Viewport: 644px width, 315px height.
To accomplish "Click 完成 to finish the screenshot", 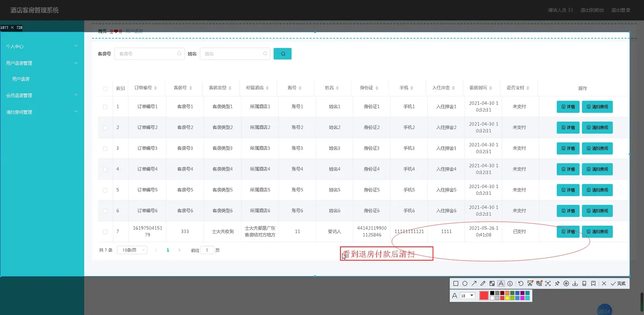I will tap(619, 284).
